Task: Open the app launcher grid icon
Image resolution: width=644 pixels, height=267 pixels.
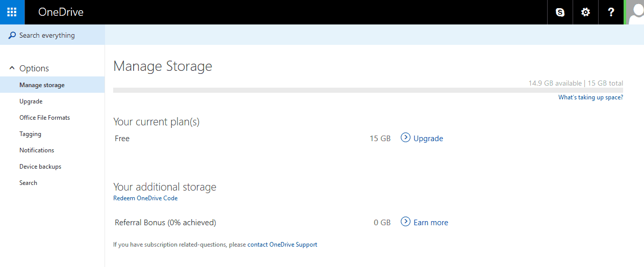Action: coord(12,12)
